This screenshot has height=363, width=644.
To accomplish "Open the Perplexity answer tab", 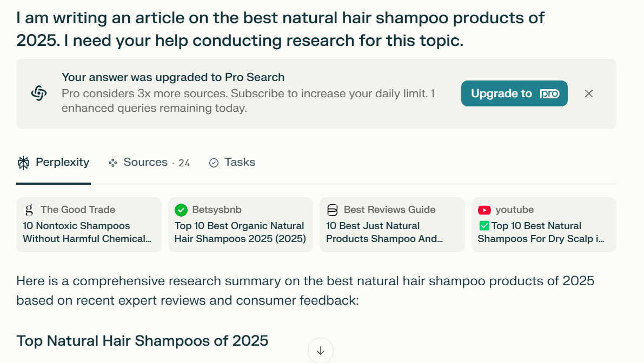I will [54, 163].
